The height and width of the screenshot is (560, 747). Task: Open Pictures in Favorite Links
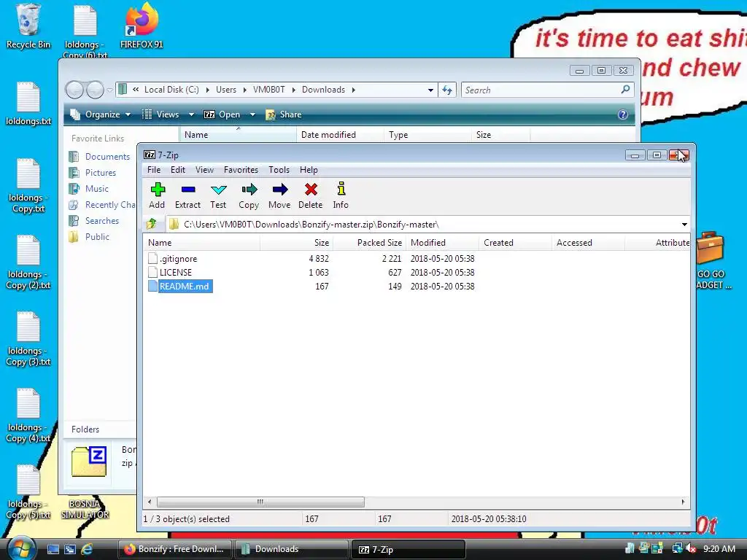coord(101,173)
